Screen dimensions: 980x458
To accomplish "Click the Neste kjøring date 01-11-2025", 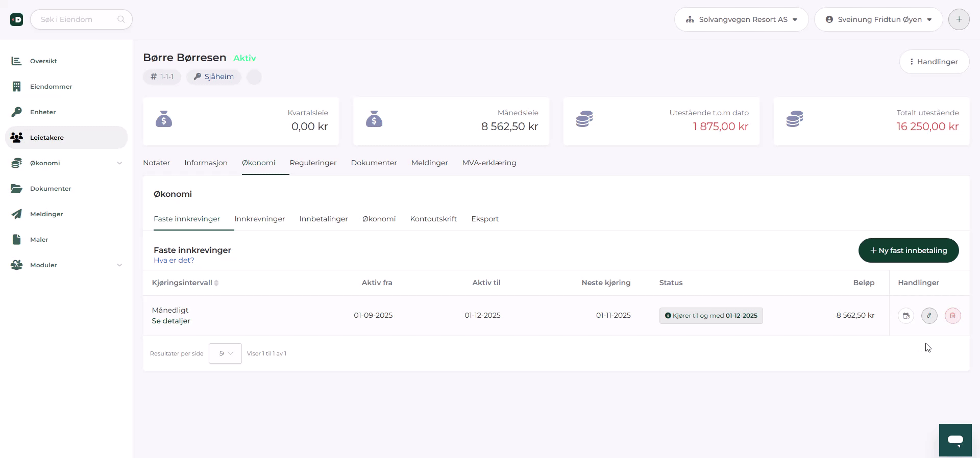I will 614,316.
